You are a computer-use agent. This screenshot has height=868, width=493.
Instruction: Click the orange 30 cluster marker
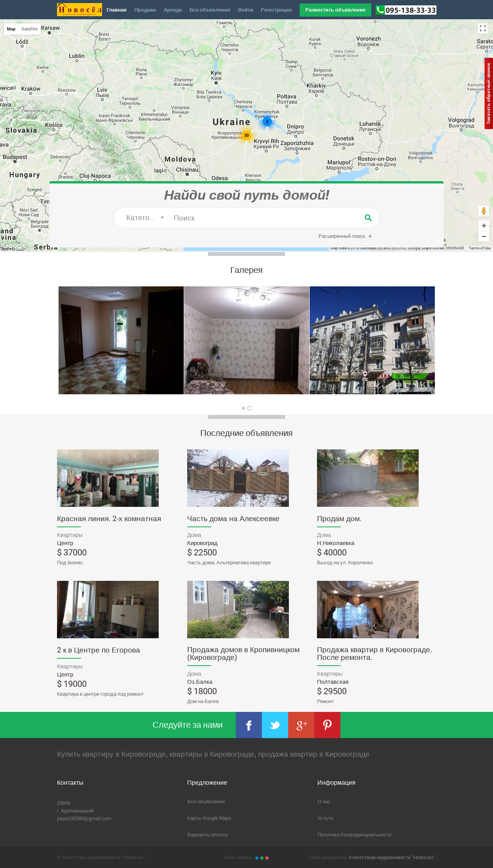coord(246,135)
